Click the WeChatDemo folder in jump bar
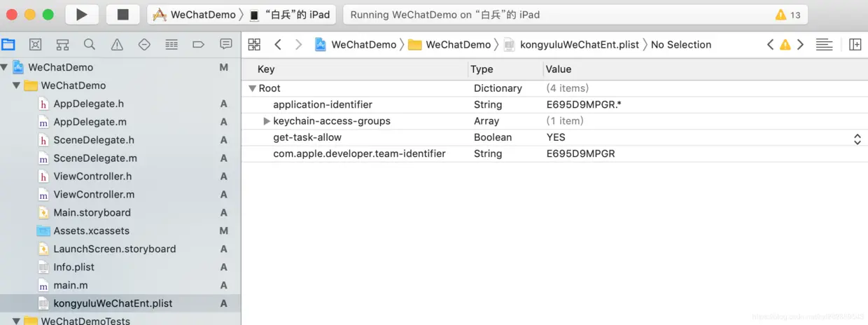This screenshot has width=868, height=325. click(x=449, y=44)
